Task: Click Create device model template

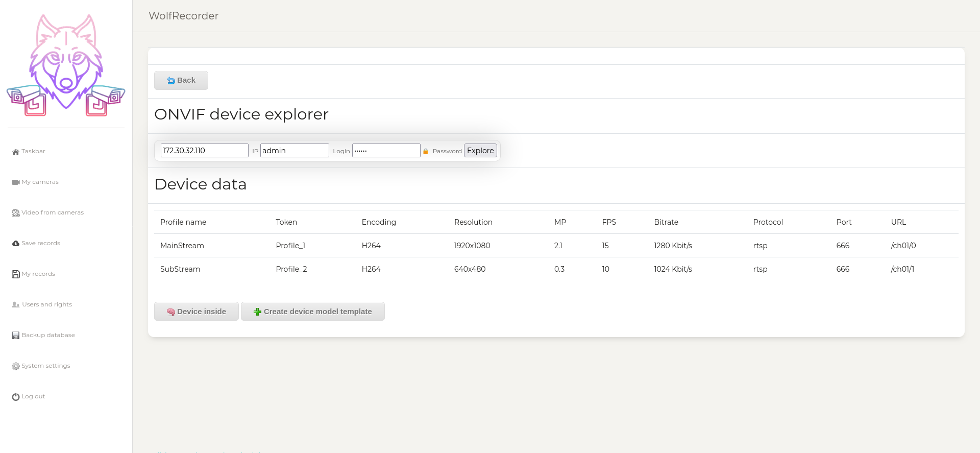Action: coord(313,312)
